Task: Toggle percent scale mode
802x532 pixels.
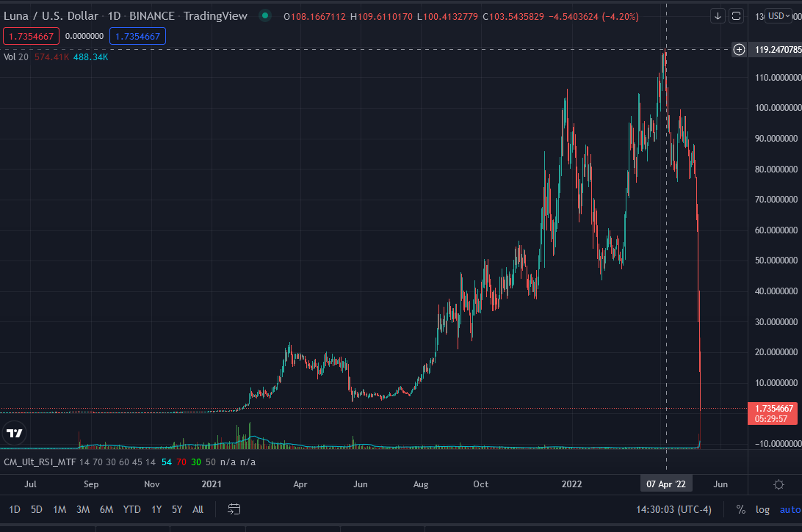Action: (741, 509)
